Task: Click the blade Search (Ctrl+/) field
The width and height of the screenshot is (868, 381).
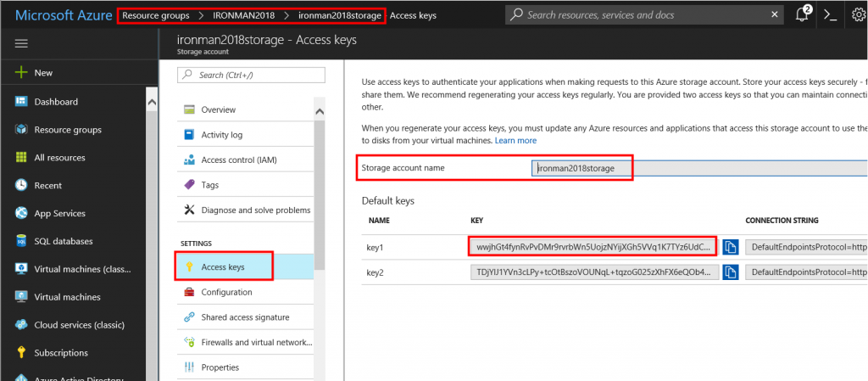Action: pyautogui.click(x=251, y=75)
